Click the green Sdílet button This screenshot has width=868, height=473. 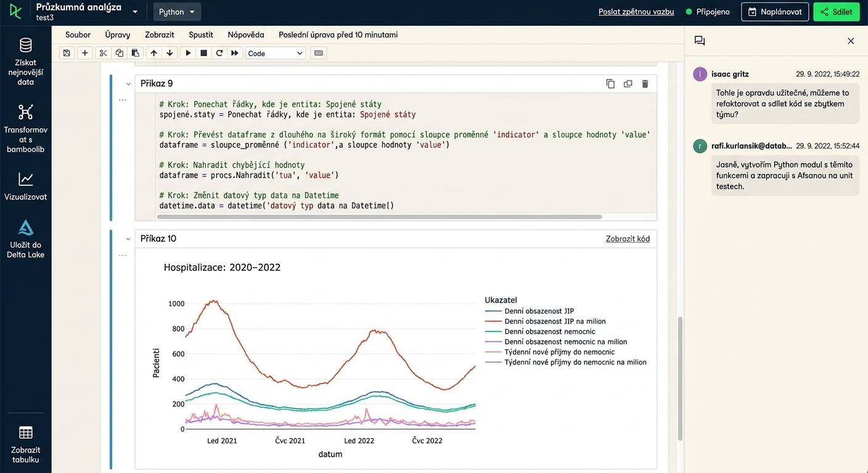tap(836, 12)
